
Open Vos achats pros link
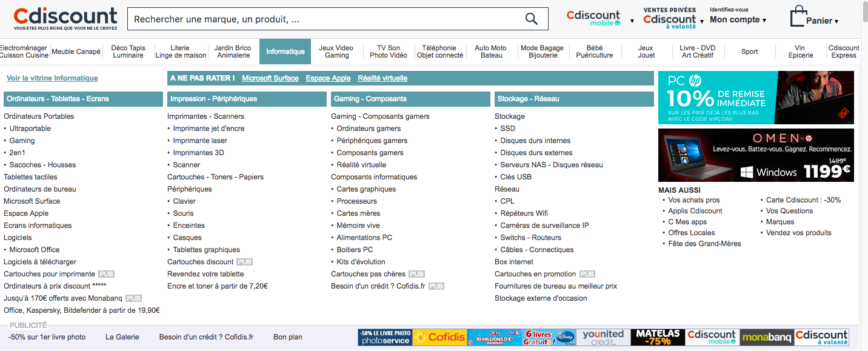click(694, 200)
